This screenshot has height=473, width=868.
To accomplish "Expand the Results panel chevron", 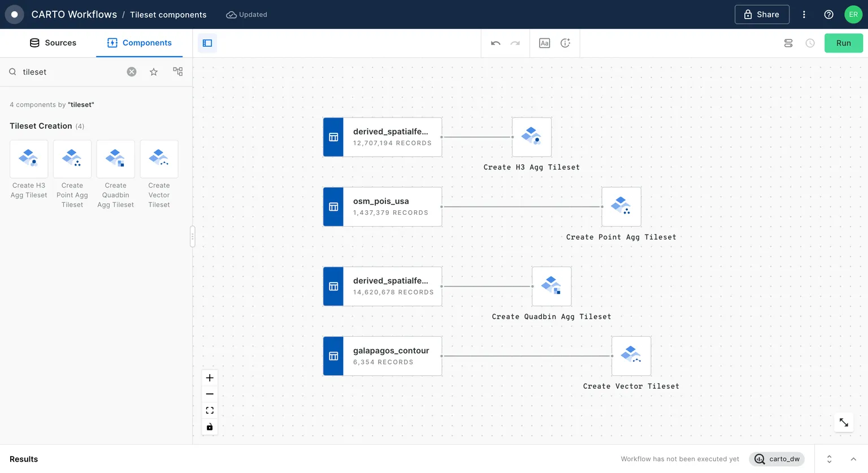I will point(853,459).
